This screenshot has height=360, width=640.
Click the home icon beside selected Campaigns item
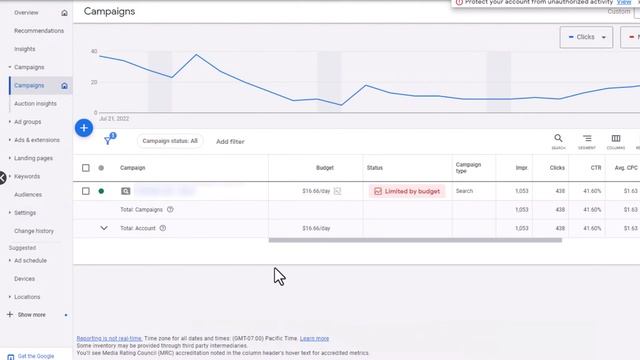(x=64, y=86)
